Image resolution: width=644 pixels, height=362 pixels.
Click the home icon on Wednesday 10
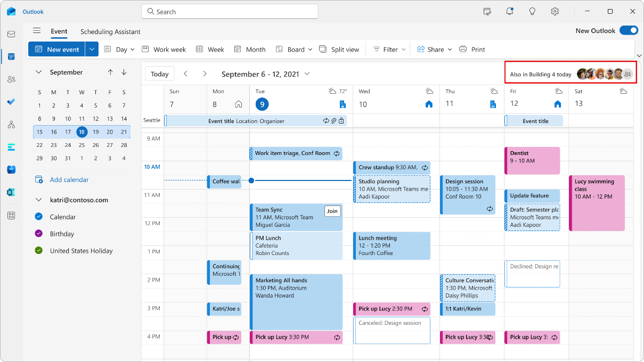point(429,104)
